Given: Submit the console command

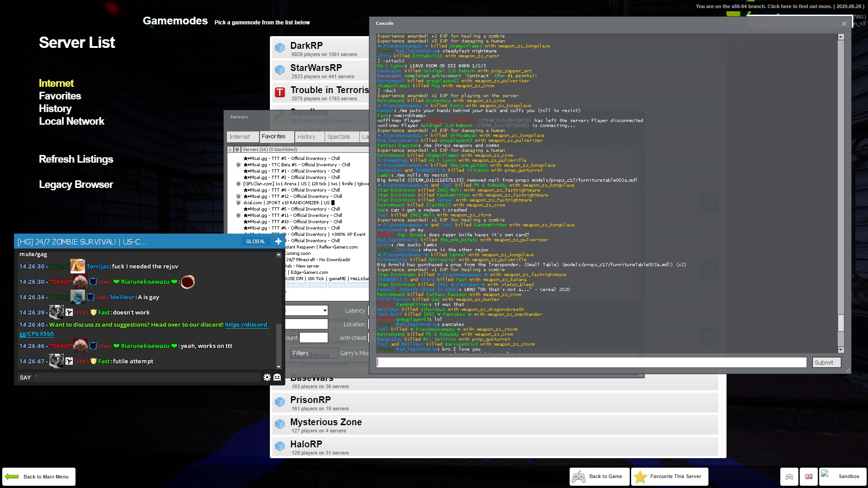Looking at the screenshot, I should pyautogui.click(x=826, y=362).
